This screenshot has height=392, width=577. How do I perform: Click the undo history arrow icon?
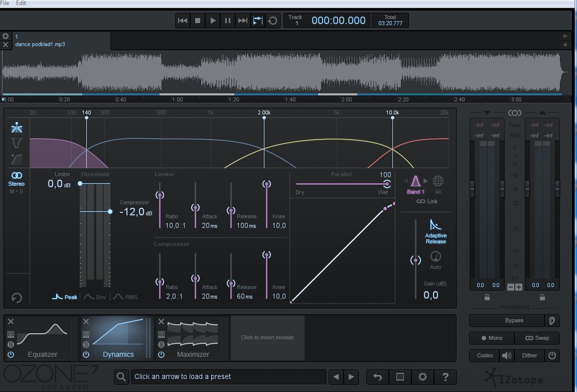pyautogui.click(x=377, y=377)
